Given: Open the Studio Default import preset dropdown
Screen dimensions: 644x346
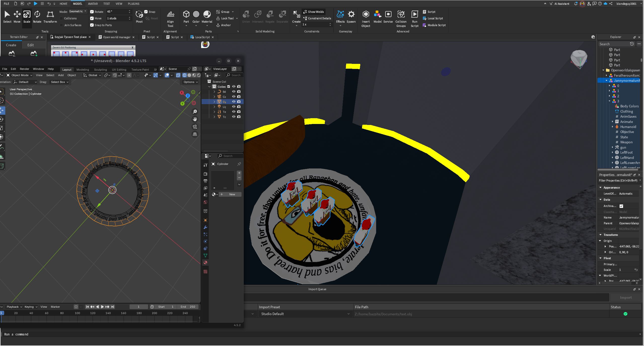Looking at the screenshot, I should point(305,314).
